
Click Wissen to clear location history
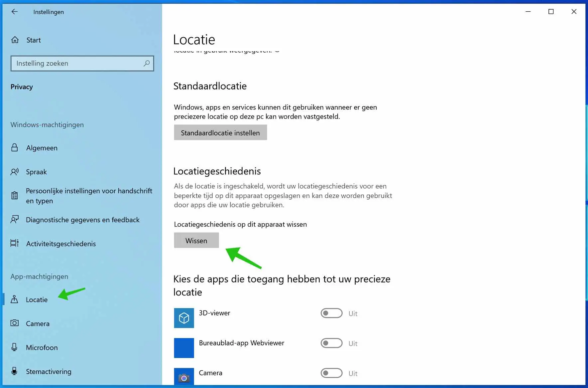196,240
